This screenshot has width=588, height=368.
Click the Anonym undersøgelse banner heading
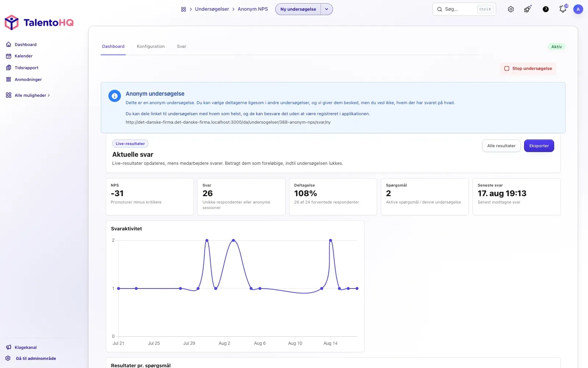click(x=155, y=94)
